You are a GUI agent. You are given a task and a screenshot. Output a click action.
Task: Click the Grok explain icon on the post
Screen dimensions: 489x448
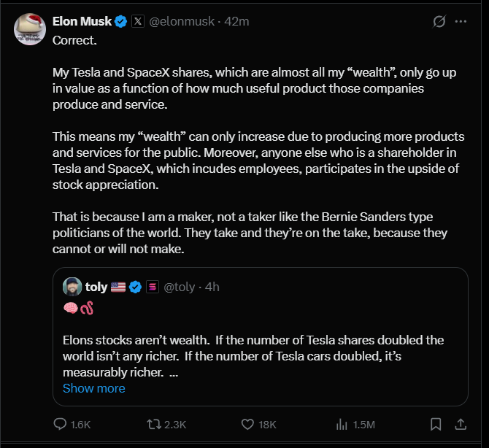pos(439,22)
